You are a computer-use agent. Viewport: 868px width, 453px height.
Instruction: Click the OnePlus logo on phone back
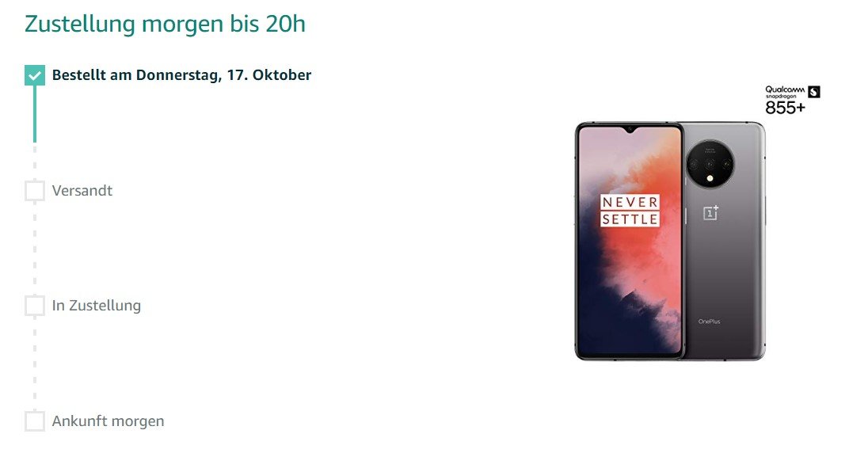710,213
